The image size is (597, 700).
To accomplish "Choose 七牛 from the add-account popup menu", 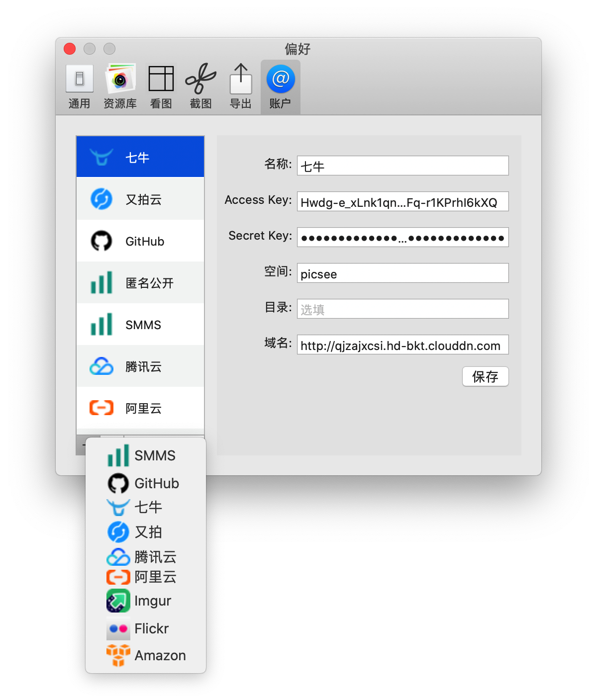I will tap(145, 507).
